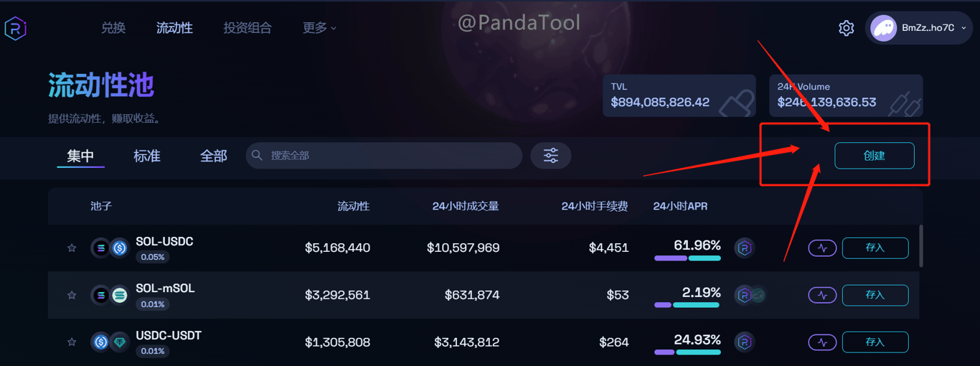View chart icon for SOL-USDC pool
The height and width of the screenshot is (366, 980).
pos(822,248)
